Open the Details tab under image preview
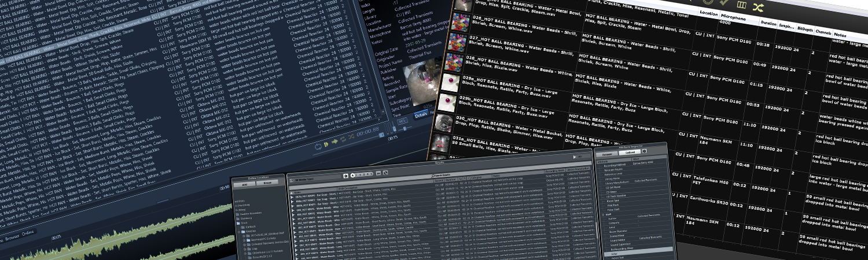This screenshot has width=868, height=260. coord(421,116)
